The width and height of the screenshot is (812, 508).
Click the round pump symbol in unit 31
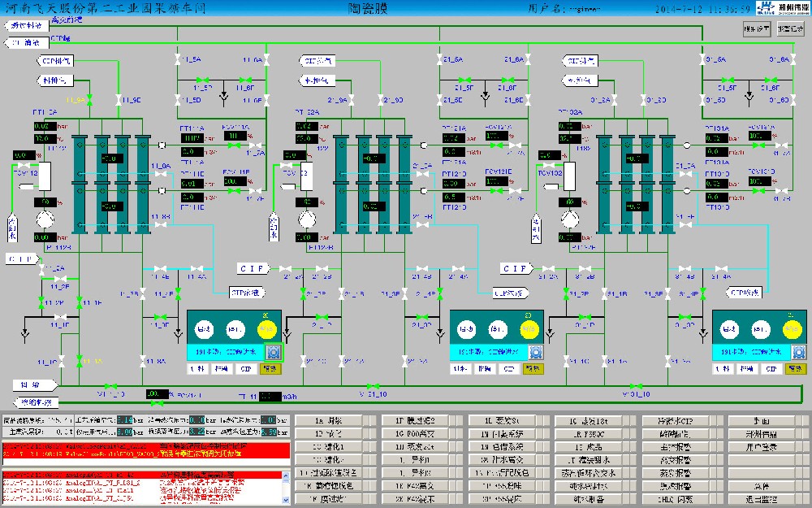[570, 219]
